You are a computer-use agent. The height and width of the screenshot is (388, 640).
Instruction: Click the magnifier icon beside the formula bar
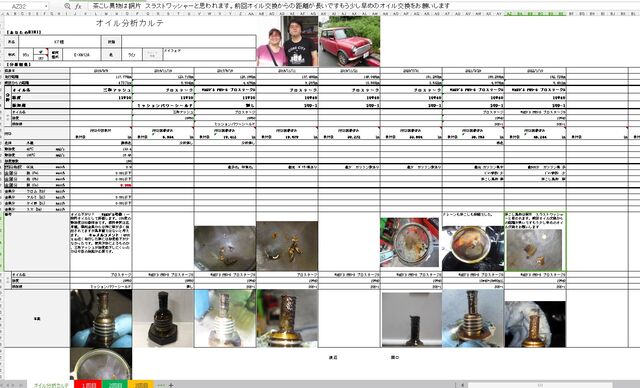coord(67,6)
